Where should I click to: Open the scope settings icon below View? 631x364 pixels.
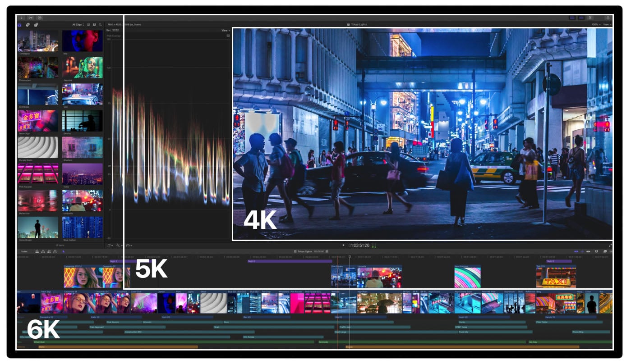(228, 35)
